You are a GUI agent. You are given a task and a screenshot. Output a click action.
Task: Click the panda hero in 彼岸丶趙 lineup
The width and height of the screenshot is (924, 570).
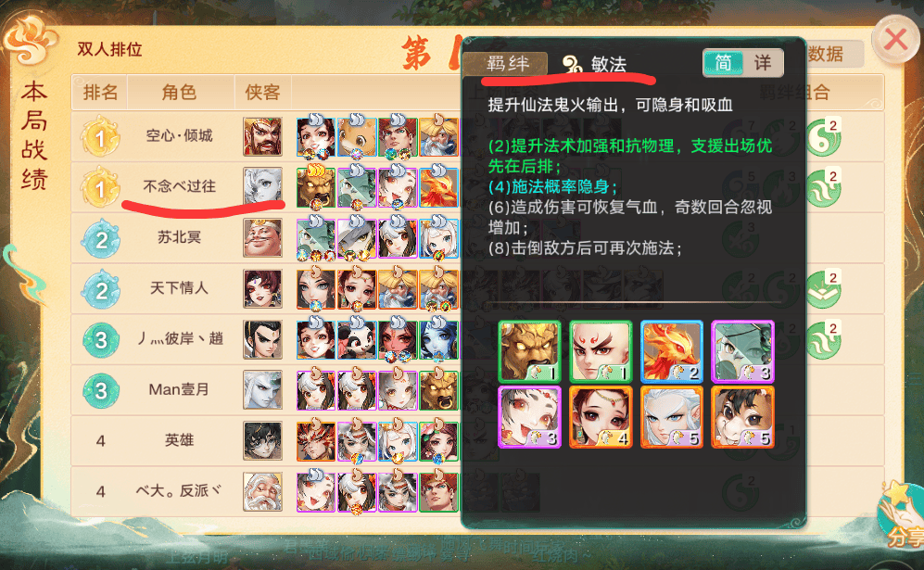click(x=357, y=339)
